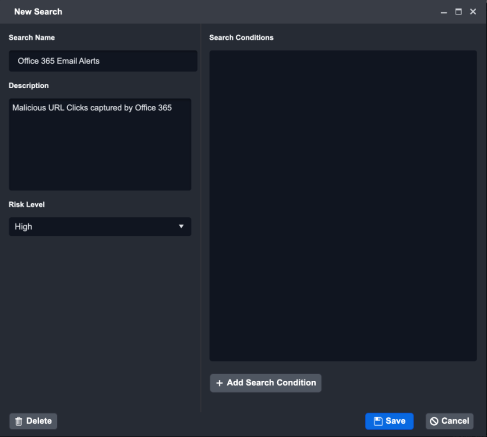This screenshot has height=437, width=487.
Task: Click the Search Conditions heading
Action: (x=241, y=38)
